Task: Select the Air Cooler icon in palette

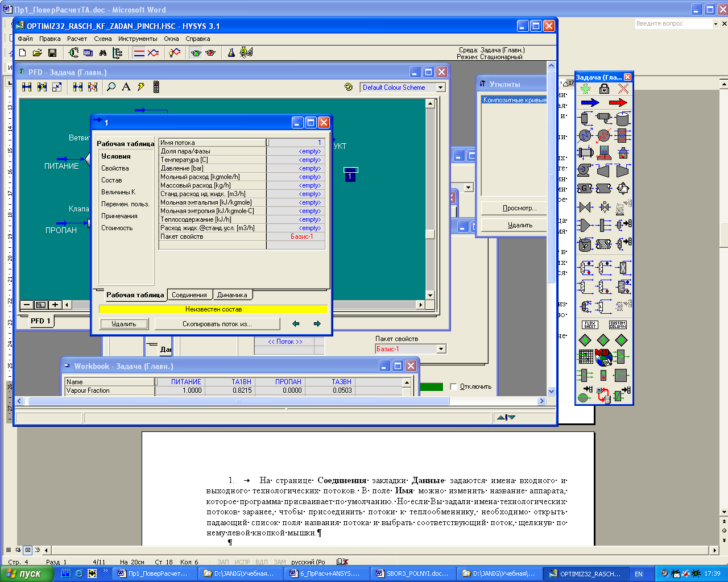Action: [x=604, y=152]
